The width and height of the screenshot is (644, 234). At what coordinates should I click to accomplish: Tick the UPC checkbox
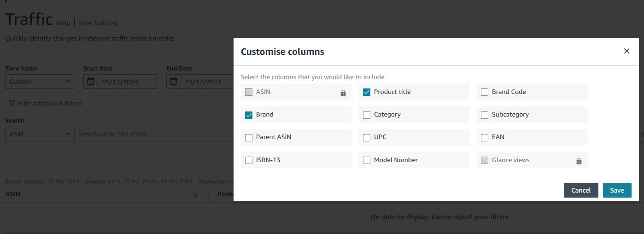click(367, 137)
